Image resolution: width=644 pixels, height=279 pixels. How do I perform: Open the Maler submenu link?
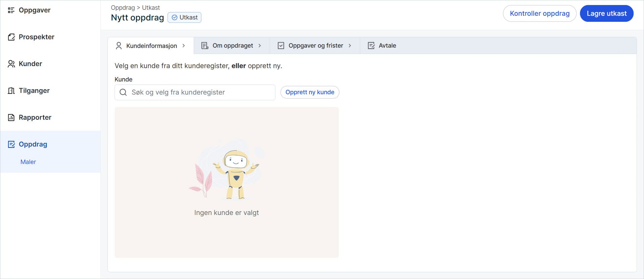(28, 162)
